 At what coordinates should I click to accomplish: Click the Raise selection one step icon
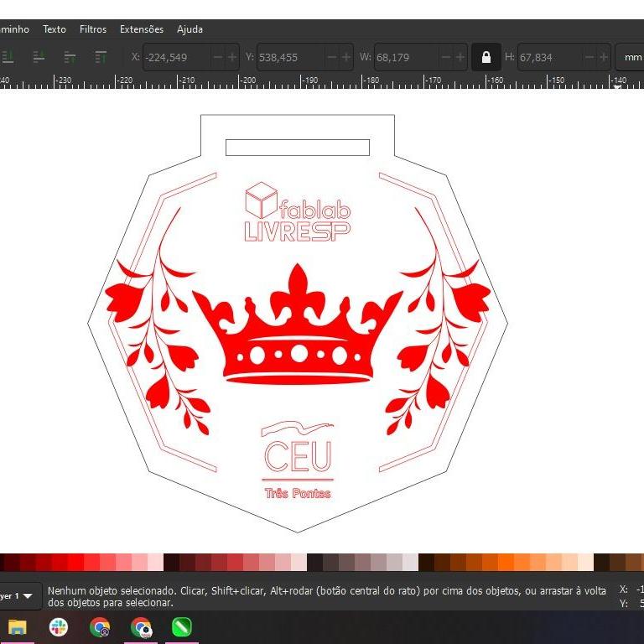(x=70, y=57)
